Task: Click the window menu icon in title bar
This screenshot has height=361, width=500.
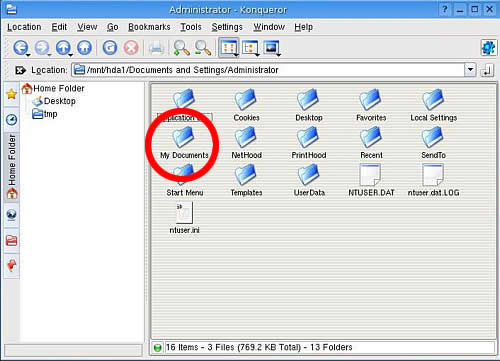Action: click(11, 9)
